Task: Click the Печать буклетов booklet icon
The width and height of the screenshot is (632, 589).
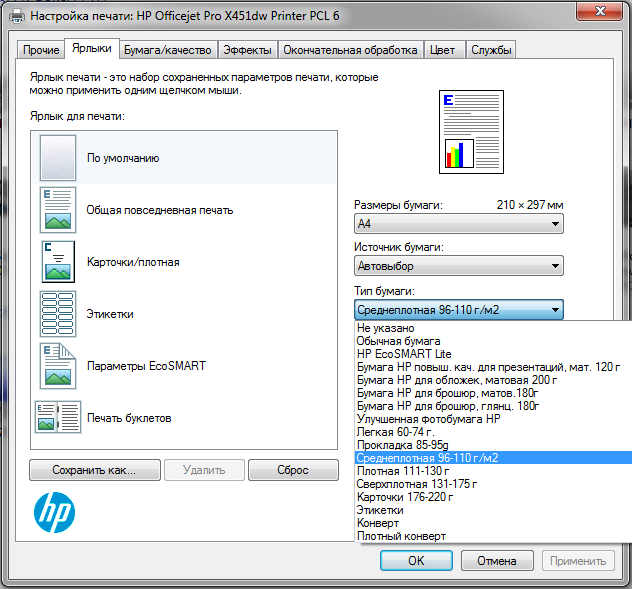Action: (x=58, y=417)
